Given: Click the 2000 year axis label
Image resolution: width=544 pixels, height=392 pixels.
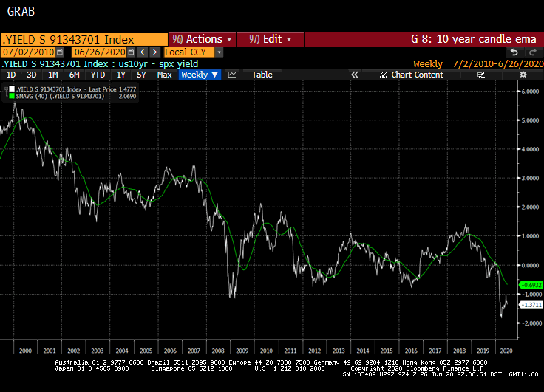Looking at the screenshot, I should (25, 351).
